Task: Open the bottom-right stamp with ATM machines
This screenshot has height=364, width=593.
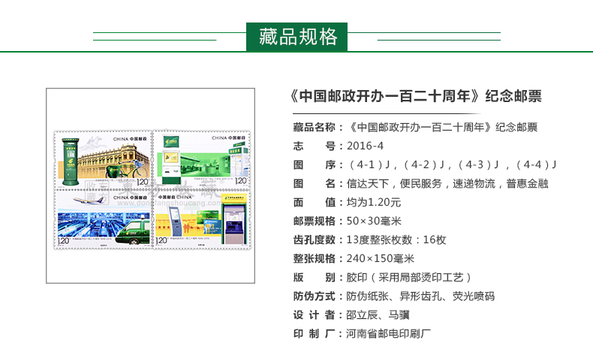Action: pyautogui.click(x=201, y=218)
